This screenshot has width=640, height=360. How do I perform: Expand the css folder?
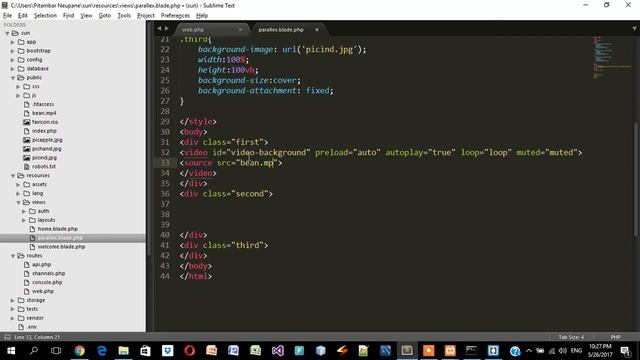pos(18,87)
